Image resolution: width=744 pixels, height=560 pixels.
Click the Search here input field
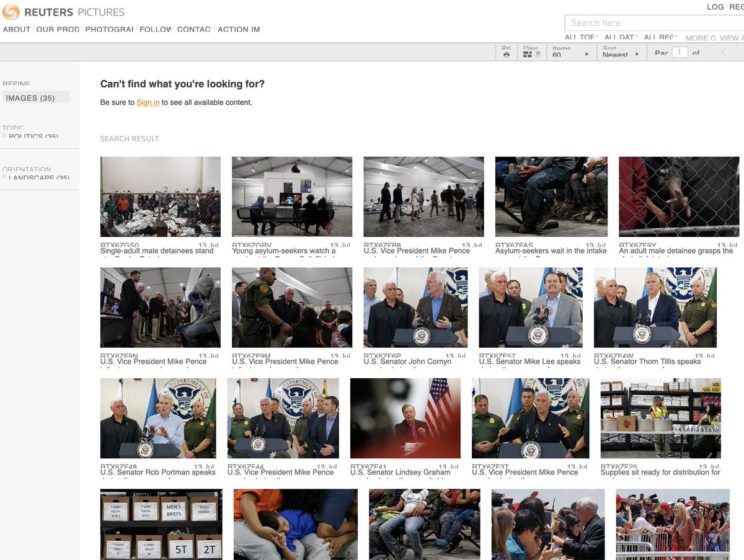[x=654, y=23]
